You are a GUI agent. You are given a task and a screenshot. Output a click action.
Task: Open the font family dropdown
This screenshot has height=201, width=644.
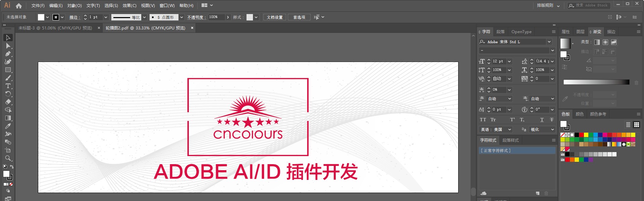pos(549,42)
